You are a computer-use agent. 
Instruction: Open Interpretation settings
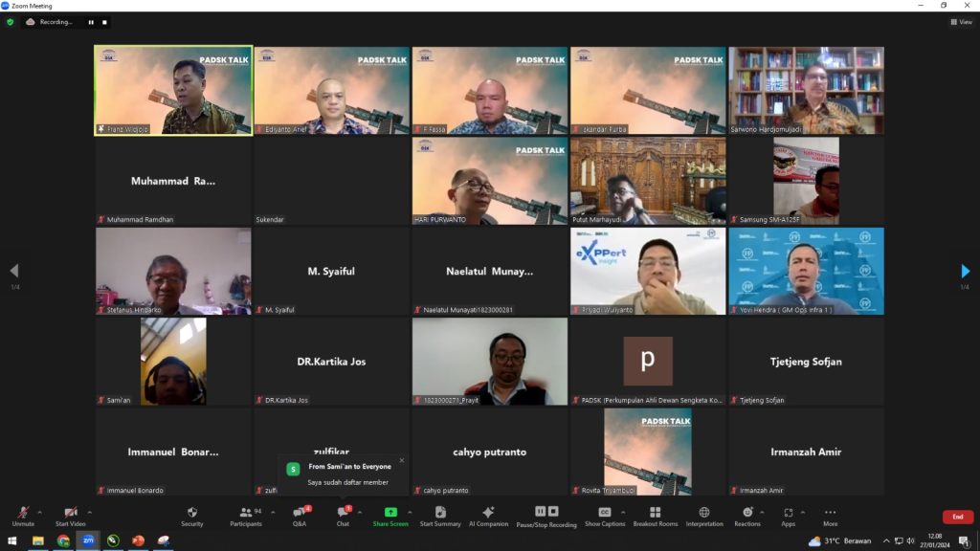703,516
